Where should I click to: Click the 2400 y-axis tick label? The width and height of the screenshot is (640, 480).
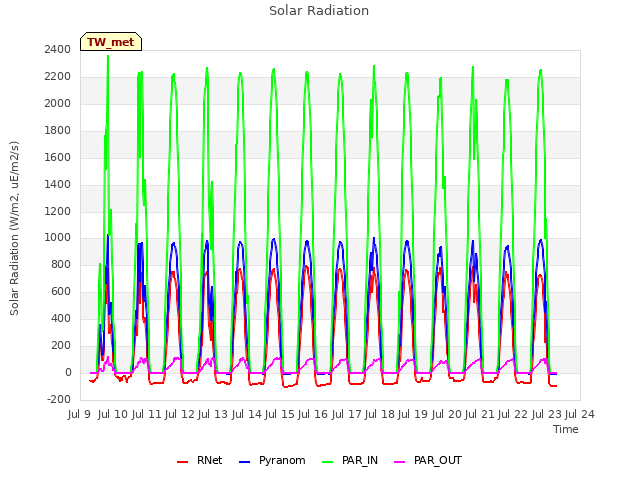pos(58,49)
